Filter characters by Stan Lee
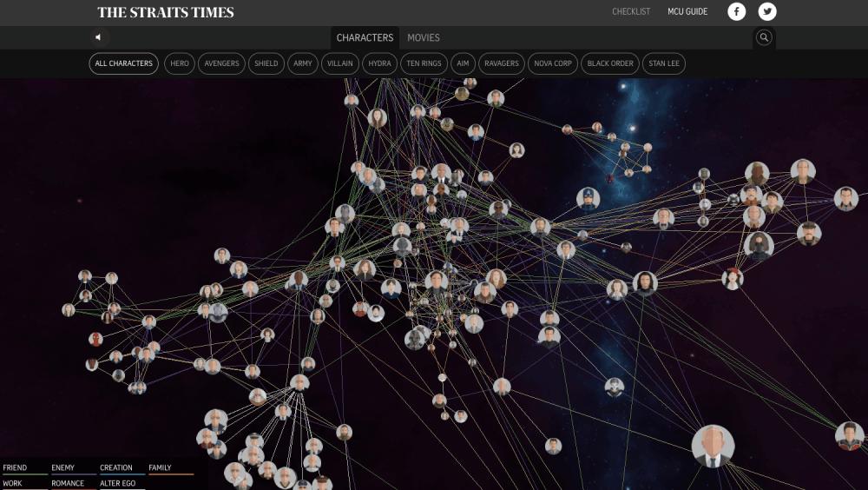Viewport: 868px width, 490px height. 664,63
